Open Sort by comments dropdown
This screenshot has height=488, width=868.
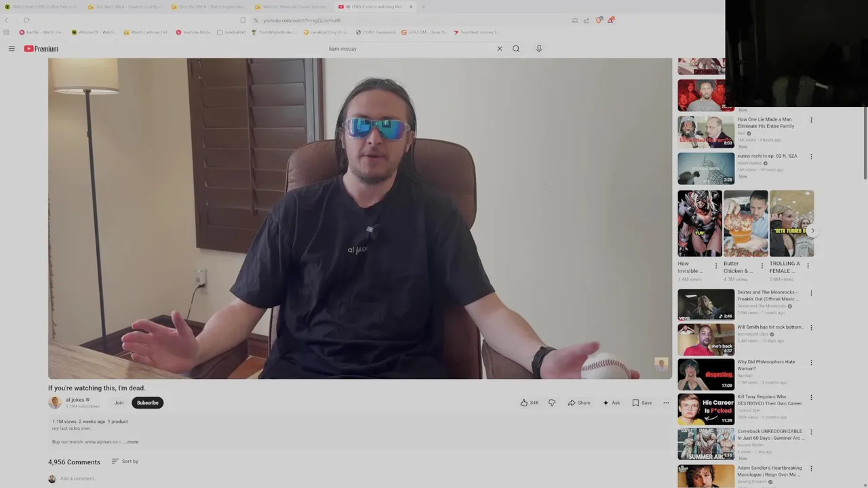click(x=125, y=462)
